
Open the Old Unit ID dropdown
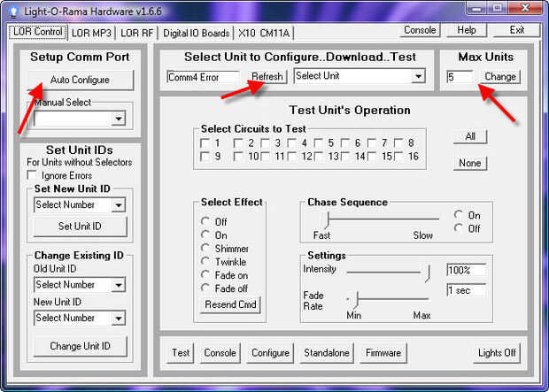(x=119, y=285)
